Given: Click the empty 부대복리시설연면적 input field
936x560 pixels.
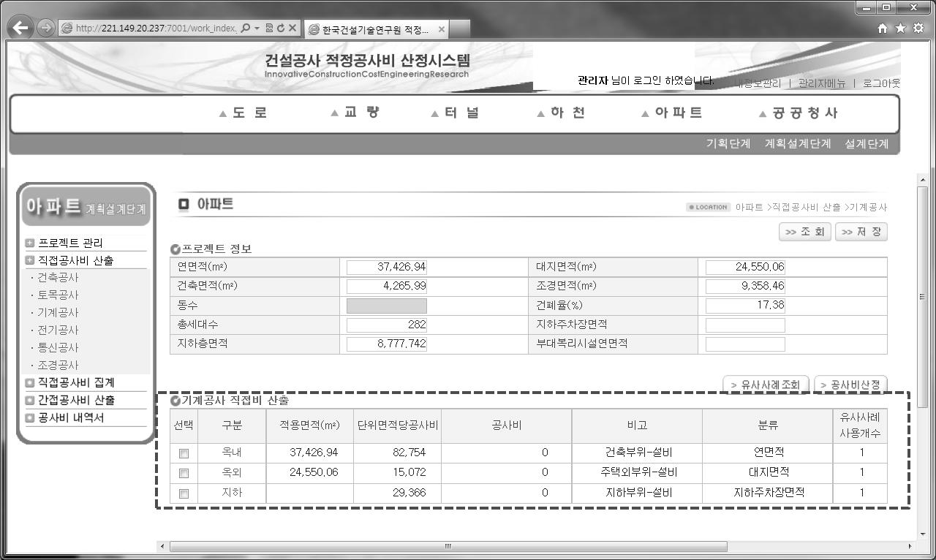Looking at the screenshot, I should [x=745, y=344].
